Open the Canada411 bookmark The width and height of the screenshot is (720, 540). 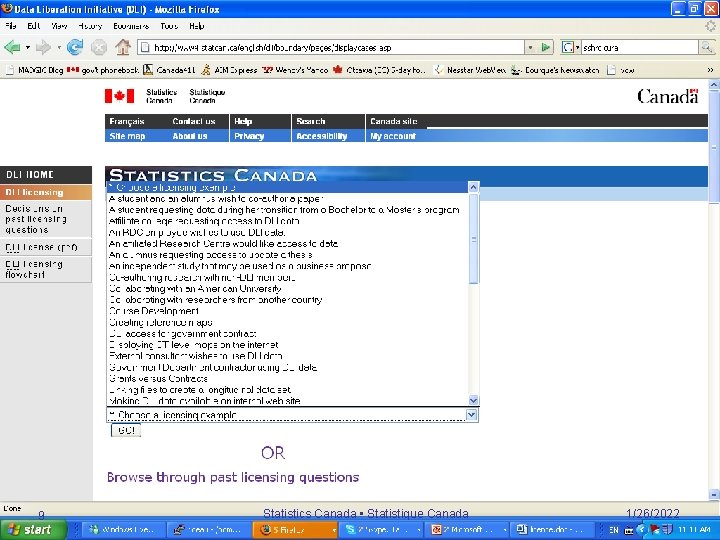(x=169, y=70)
